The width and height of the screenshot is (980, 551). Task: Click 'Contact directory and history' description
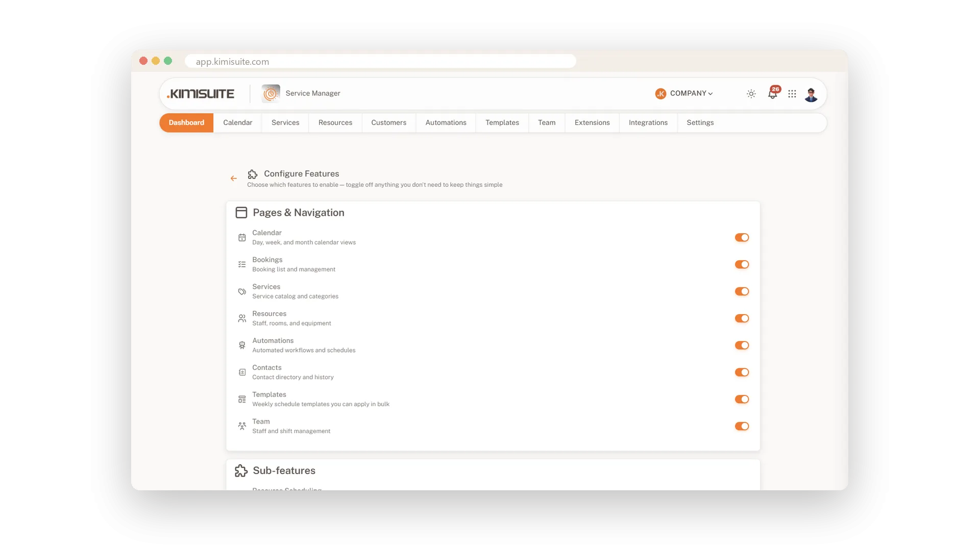point(293,378)
